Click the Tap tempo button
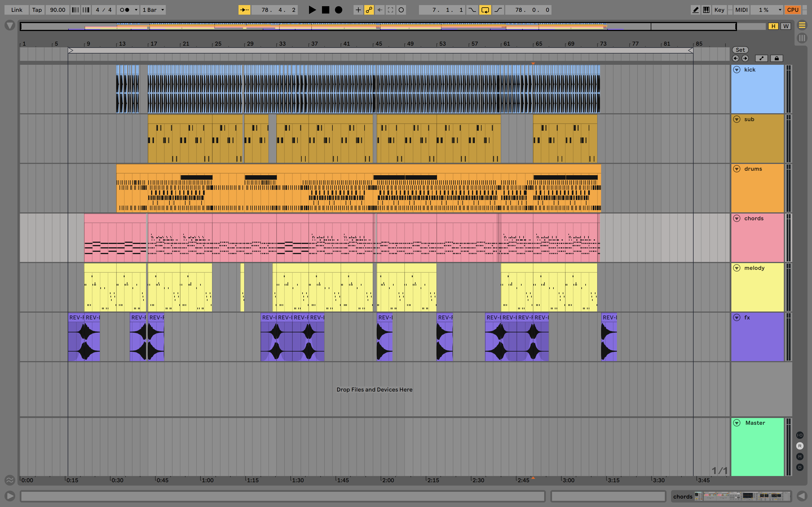Screen dimensions: 812x507 [x=37, y=10]
